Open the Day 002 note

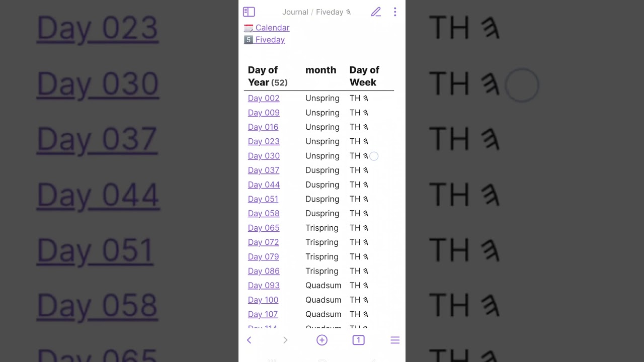tap(263, 98)
